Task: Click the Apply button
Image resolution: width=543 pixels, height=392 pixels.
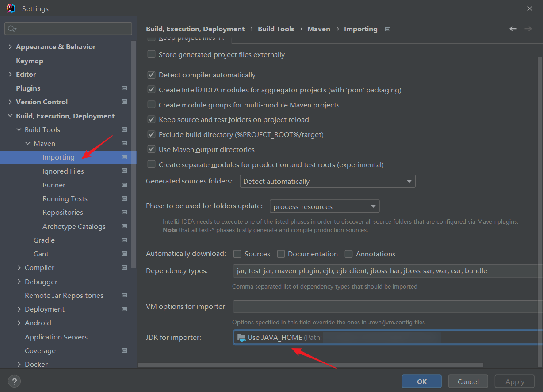Action: [515, 381]
